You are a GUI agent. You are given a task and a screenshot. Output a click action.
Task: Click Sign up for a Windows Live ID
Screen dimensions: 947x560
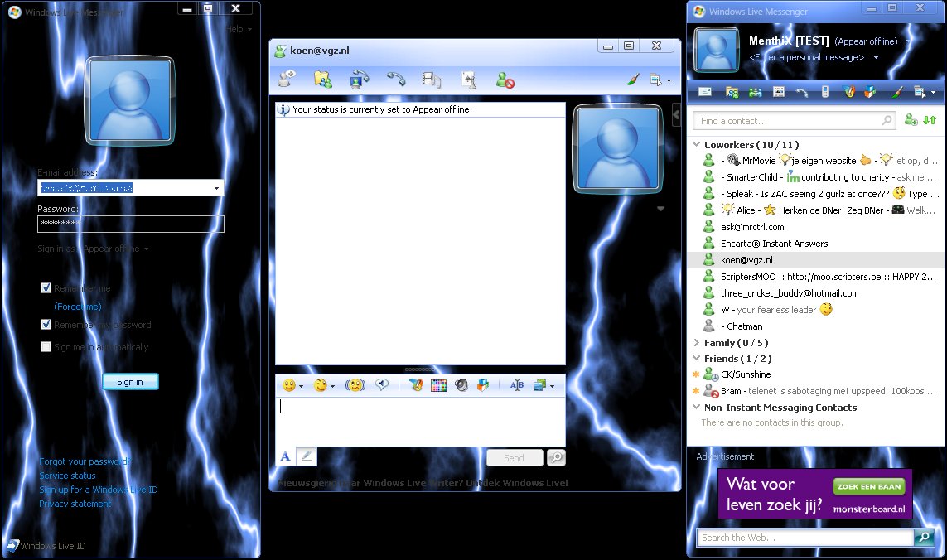pyautogui.click(x=99, y=490)
